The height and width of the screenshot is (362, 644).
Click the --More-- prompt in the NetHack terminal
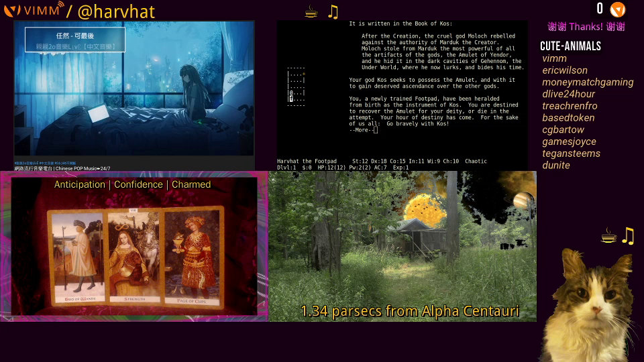[364, 129]
